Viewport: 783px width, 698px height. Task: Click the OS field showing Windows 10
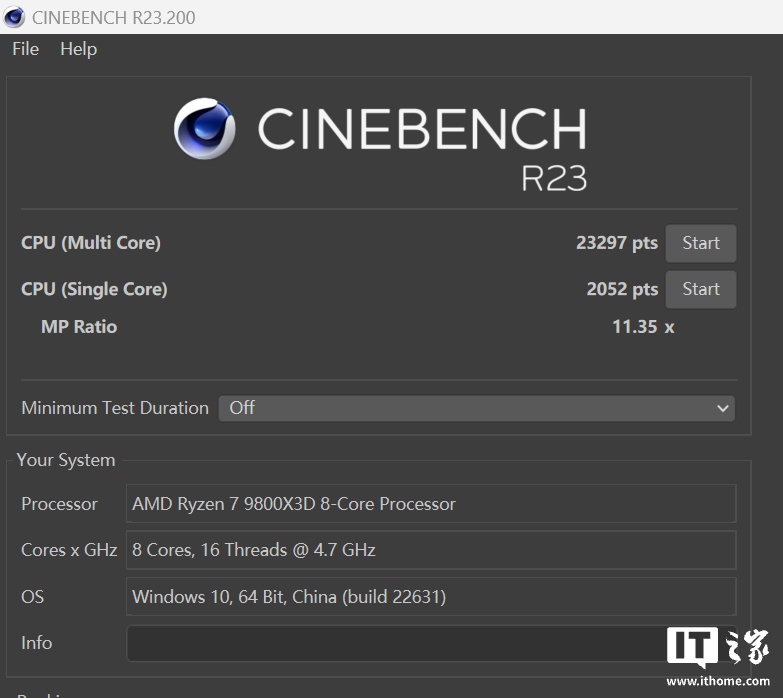tap(431, 596)
